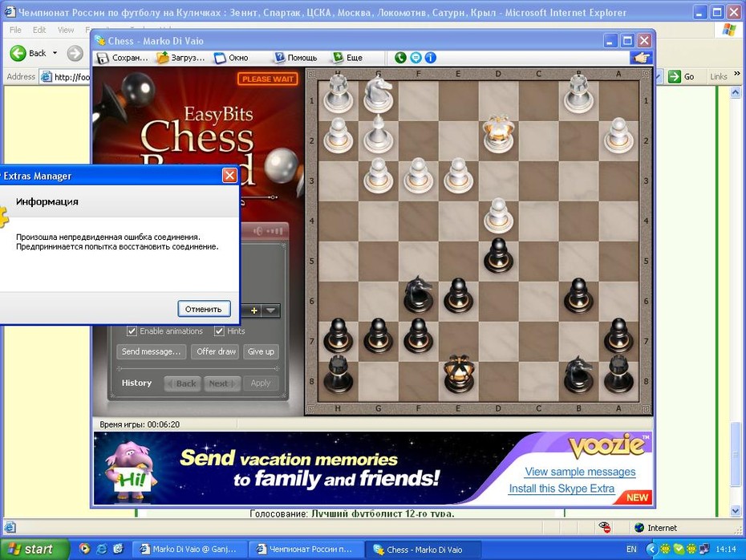Click the browser scrollbar up arrow
This screenshot has height=560, width=746.
(x=736, y=92)
